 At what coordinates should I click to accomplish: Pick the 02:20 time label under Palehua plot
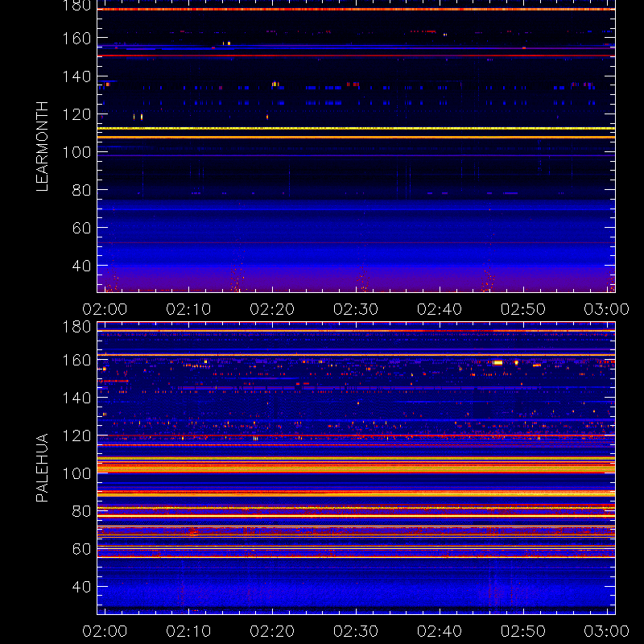(x=272, y=631)
